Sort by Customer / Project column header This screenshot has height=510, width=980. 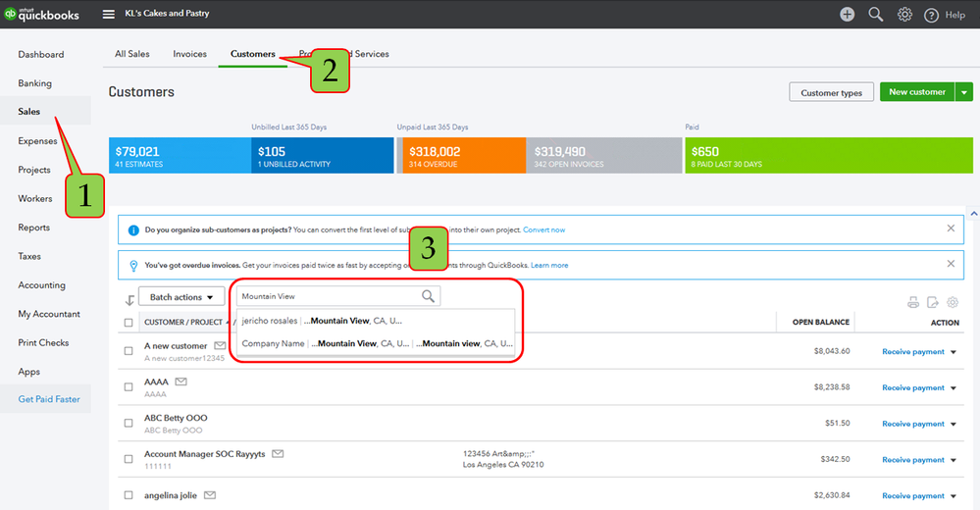(183, 323)
